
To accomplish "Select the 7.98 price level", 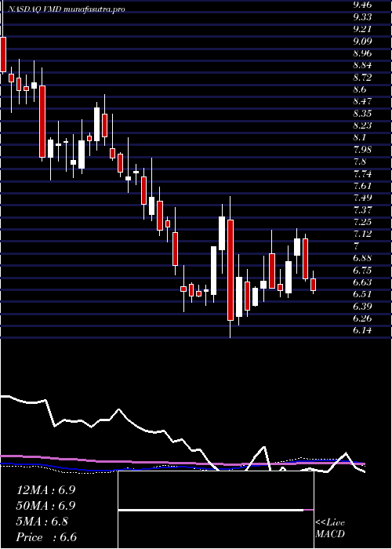I will 362,150.
